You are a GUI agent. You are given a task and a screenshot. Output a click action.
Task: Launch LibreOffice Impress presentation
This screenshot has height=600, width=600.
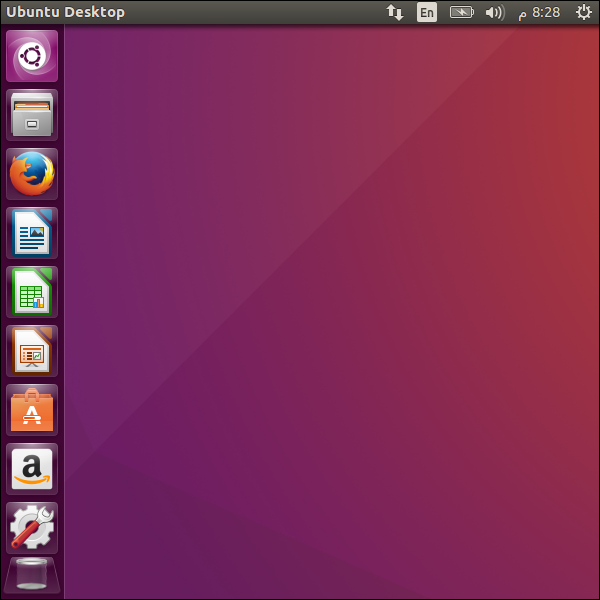click(x=32, y=351)
